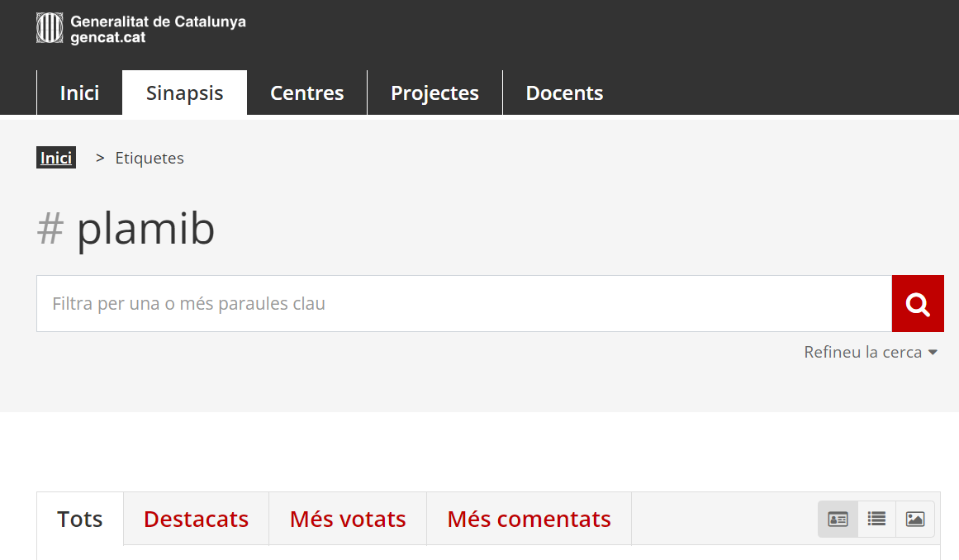
Task: Switch to the Més votats tab
Action: (x=348, y=520)
